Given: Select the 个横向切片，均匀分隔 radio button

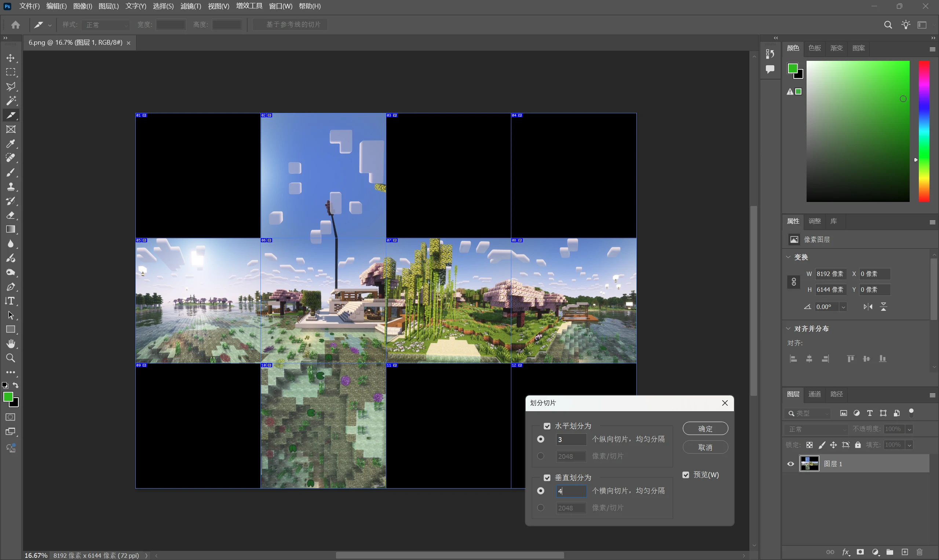Looking at the screenshot, I should pos(541,491).
